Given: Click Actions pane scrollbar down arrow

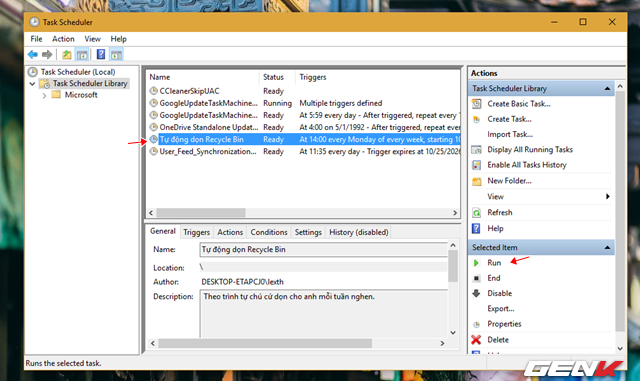Looking at the screenshot, I should [620, 348].
